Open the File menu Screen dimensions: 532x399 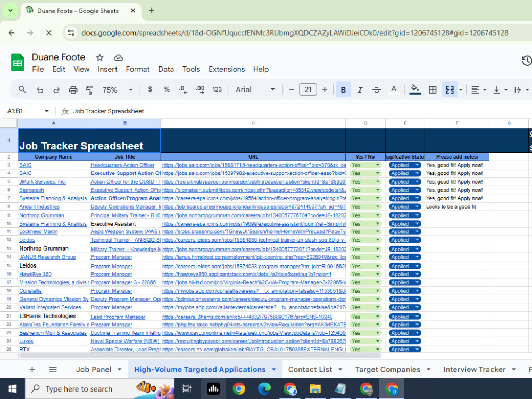click(38, 69)
